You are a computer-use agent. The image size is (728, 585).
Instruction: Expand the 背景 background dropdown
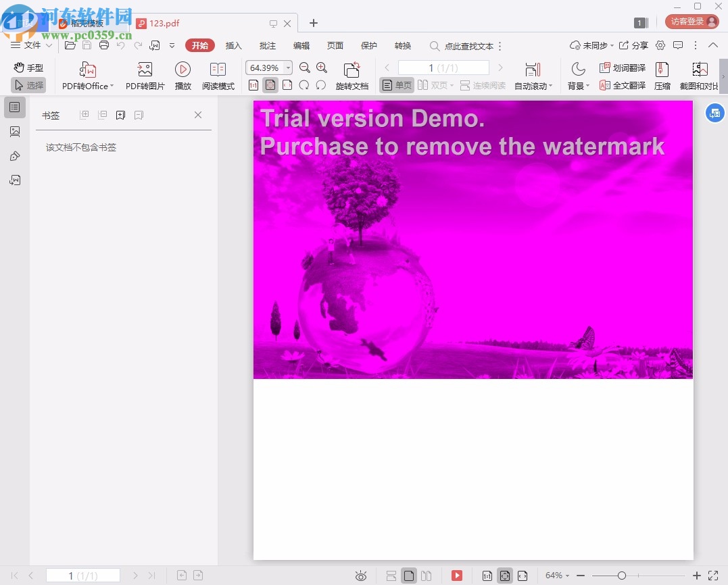coord(588,86)
